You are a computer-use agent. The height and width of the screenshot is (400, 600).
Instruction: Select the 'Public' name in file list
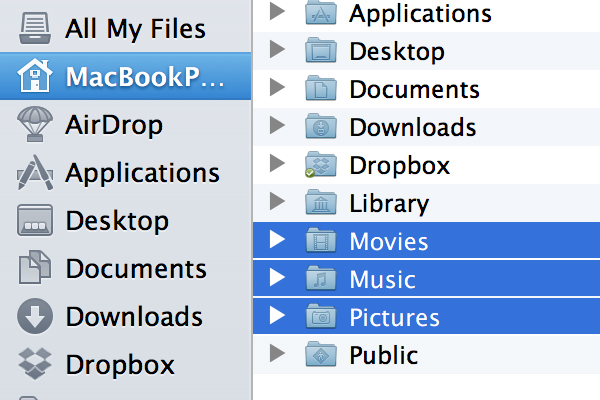click(384, 355)
